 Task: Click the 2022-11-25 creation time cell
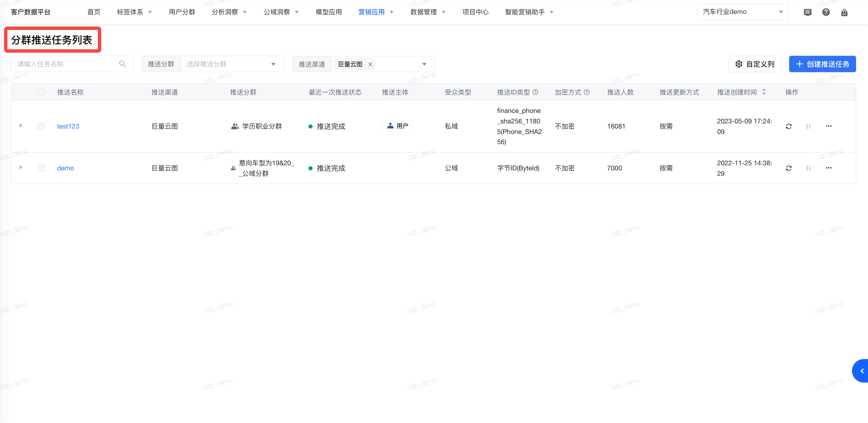coord(744,168)
